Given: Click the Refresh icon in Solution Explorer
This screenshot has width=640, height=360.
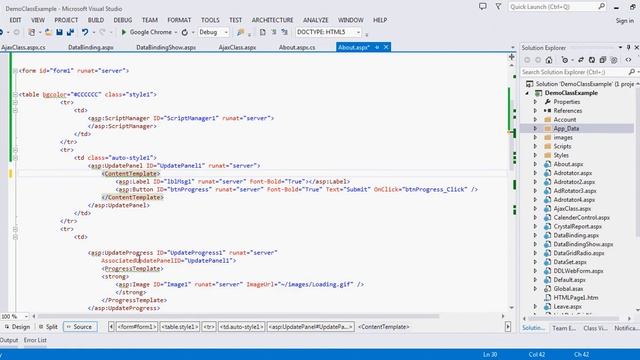Looking at the screenshot, I should pos(592,60).
